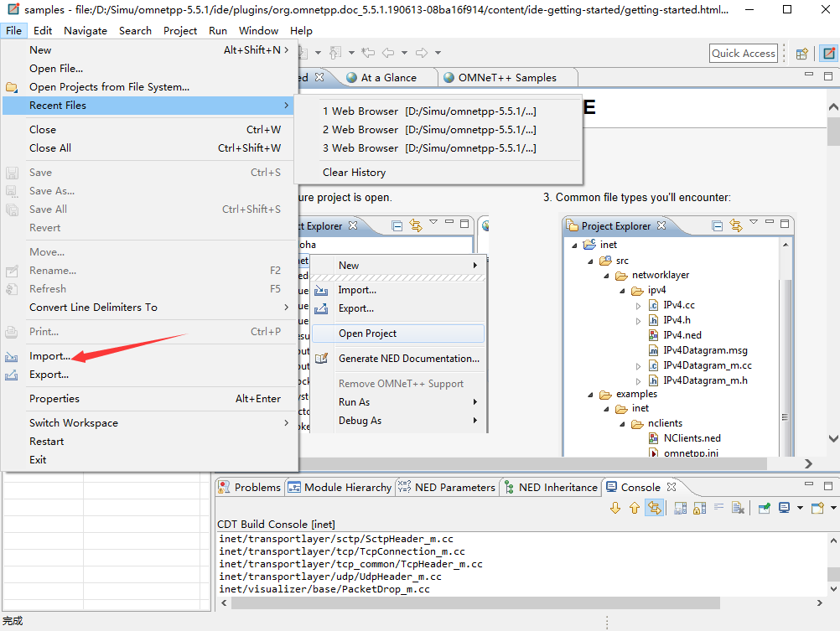840x631 pixels.
Task: Close the Console tab with its X
Action: (671, 487)
